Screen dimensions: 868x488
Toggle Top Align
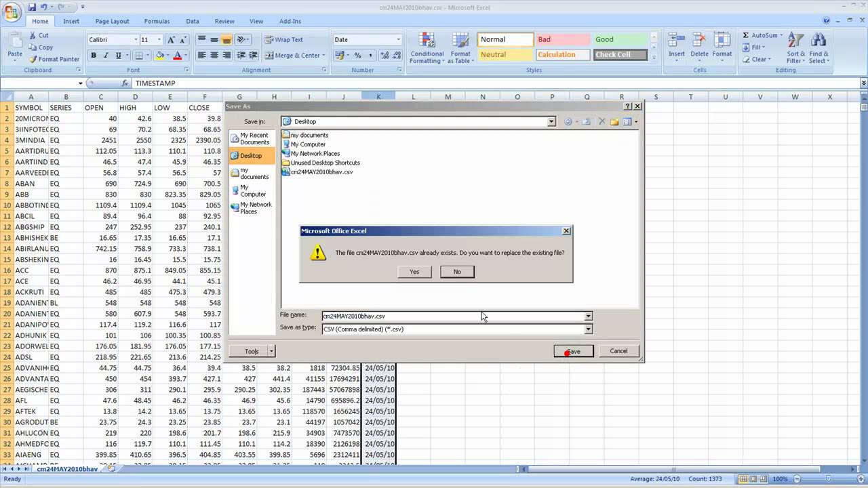(x=201, y=40)
